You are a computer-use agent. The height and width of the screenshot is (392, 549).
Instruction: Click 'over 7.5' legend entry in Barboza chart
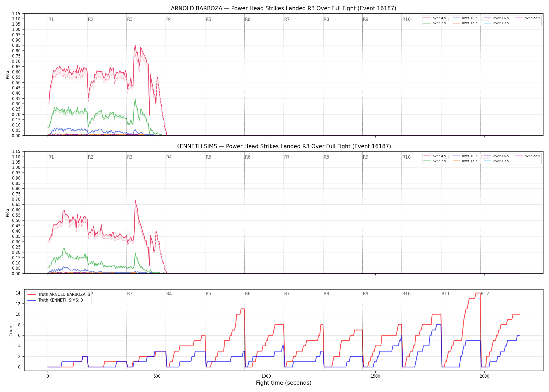[x=435, y=23]
